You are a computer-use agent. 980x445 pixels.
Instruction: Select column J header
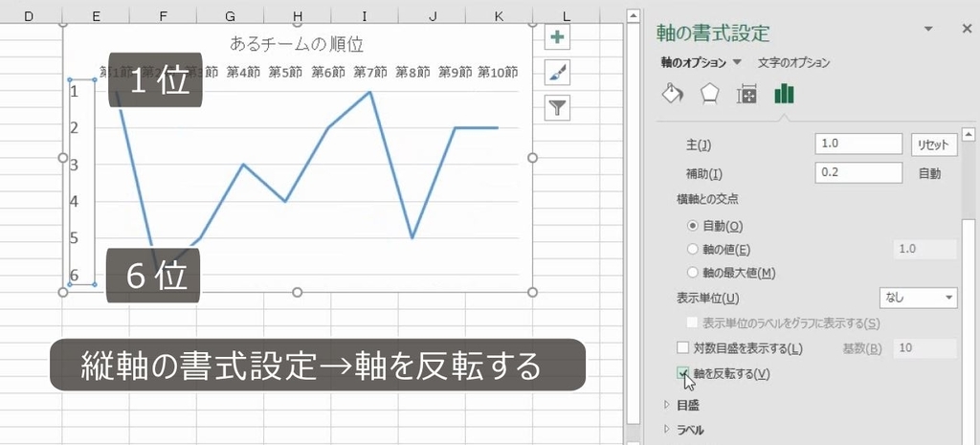click(432, 16)
